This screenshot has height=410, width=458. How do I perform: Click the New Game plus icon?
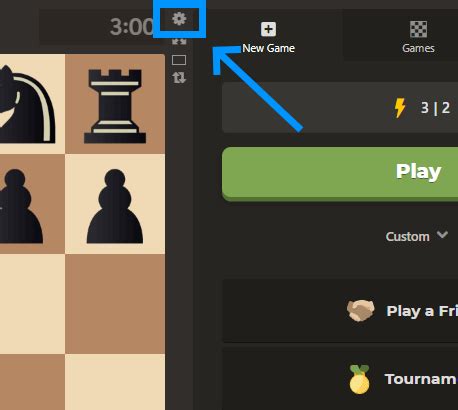pos(268,29)
